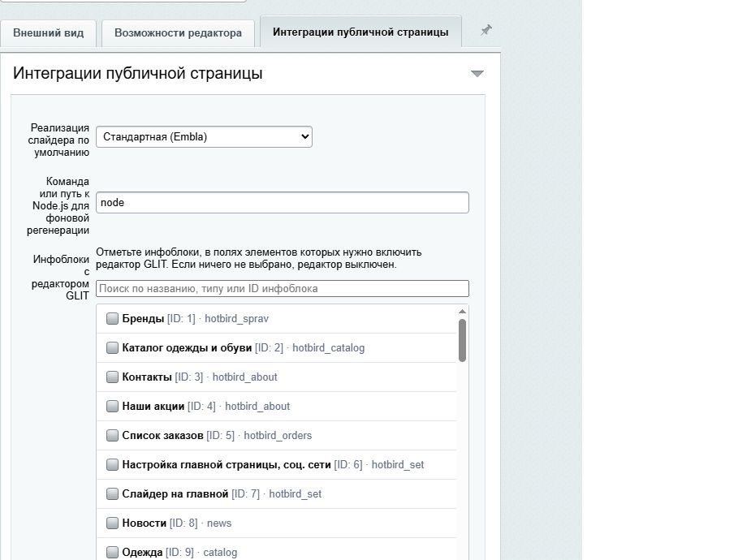Viewport: 751px width, 560px height.
Task: Click the hotbird_set label beside Настройка главной страницы
Action: pyautogui.click(x=398, y=465)
